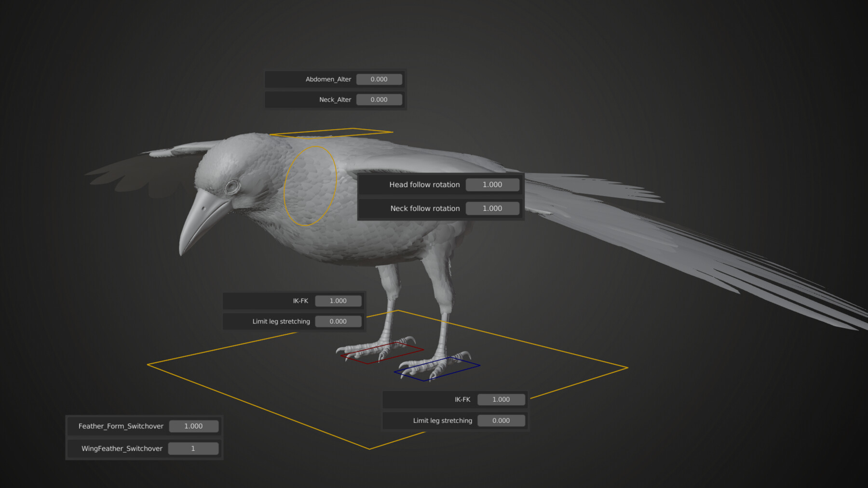Click the Head follow rotation value
Viewport: 868px width, 488px height.
point(492,185)
